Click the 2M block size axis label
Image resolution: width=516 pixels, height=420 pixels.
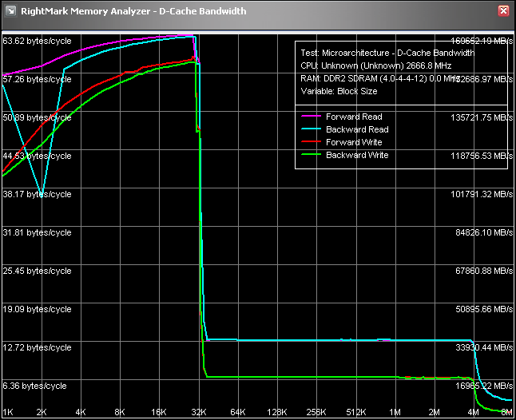pos(434,412)
